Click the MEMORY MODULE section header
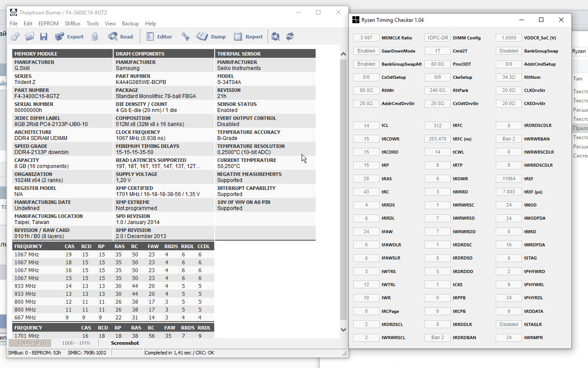 click(63, 53)
